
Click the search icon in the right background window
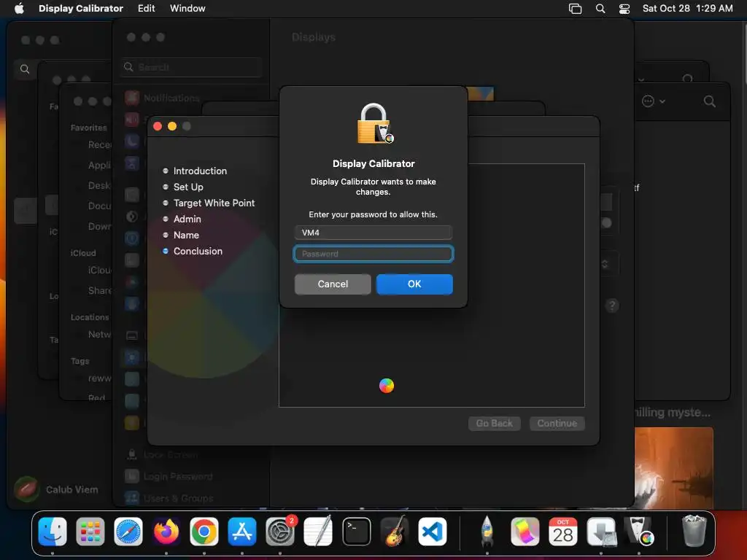click(709, 101)
